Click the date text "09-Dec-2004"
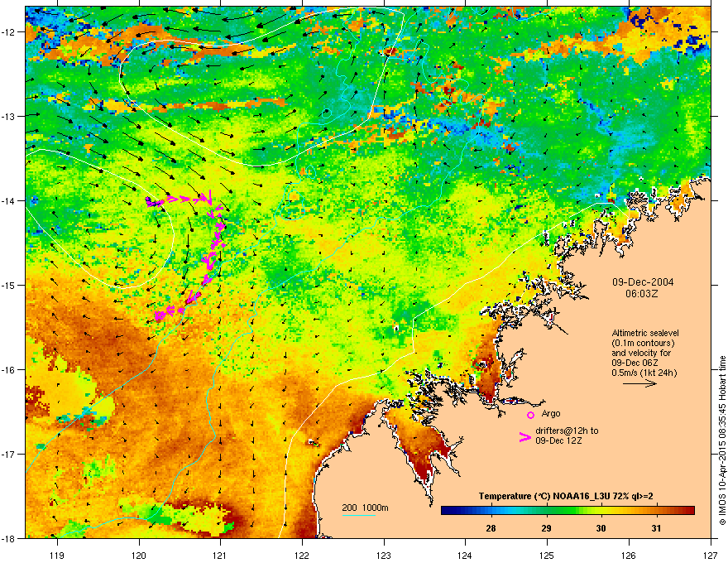 [643, 282]
